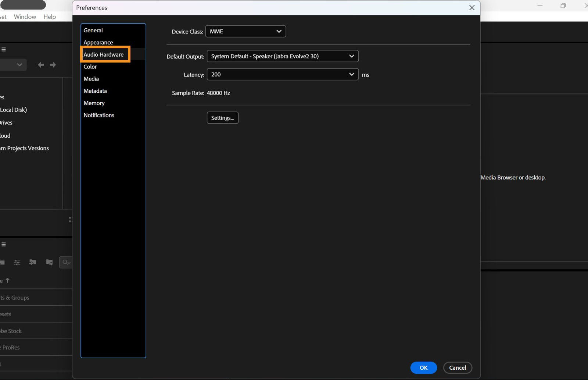
Task: Click the Settings button for audio hardware
Action: pos(222,118)
